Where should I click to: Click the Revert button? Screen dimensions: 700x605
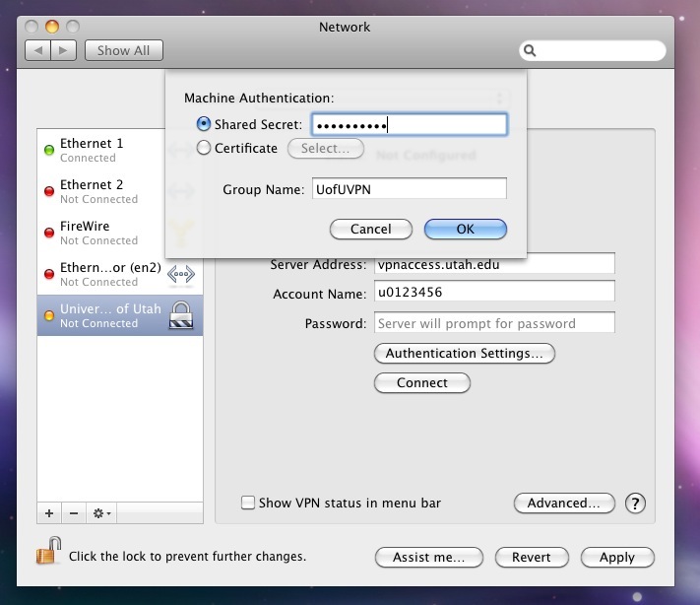point(532,557)
